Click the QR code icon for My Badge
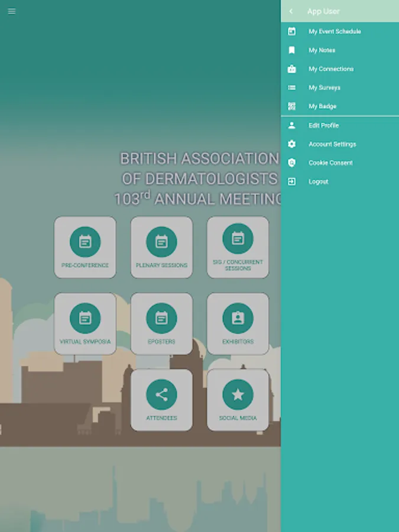This screenshot has height=532, width=399. pyautogui.click(x=291, y=106)
